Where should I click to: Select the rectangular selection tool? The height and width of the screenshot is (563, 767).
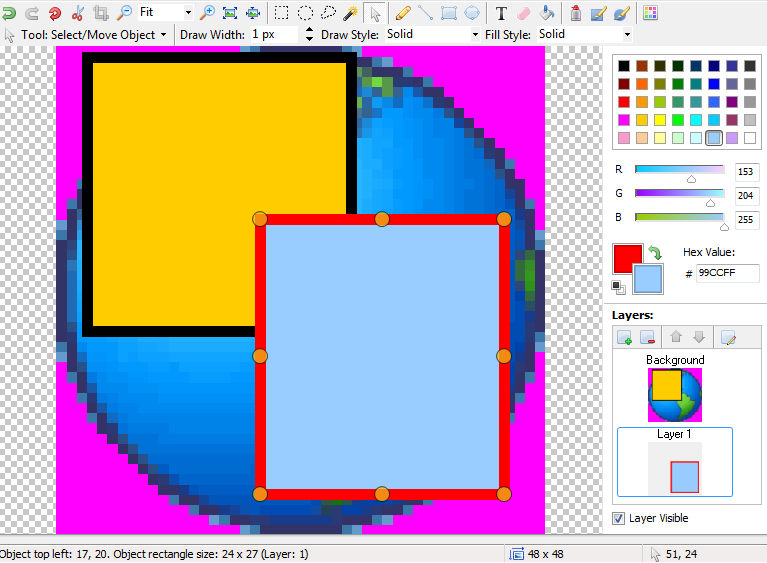click(281, 13)
